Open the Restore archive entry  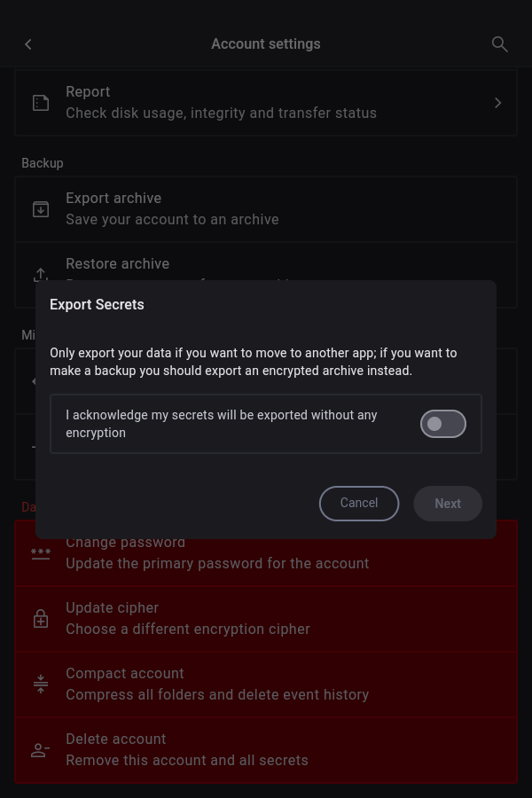point(118,264)
